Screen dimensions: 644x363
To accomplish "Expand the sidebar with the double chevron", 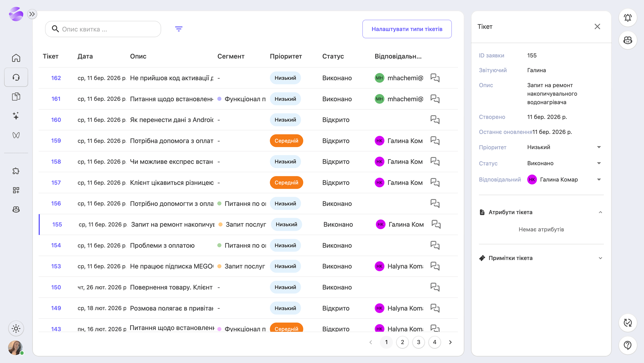I will pos(32,14).
